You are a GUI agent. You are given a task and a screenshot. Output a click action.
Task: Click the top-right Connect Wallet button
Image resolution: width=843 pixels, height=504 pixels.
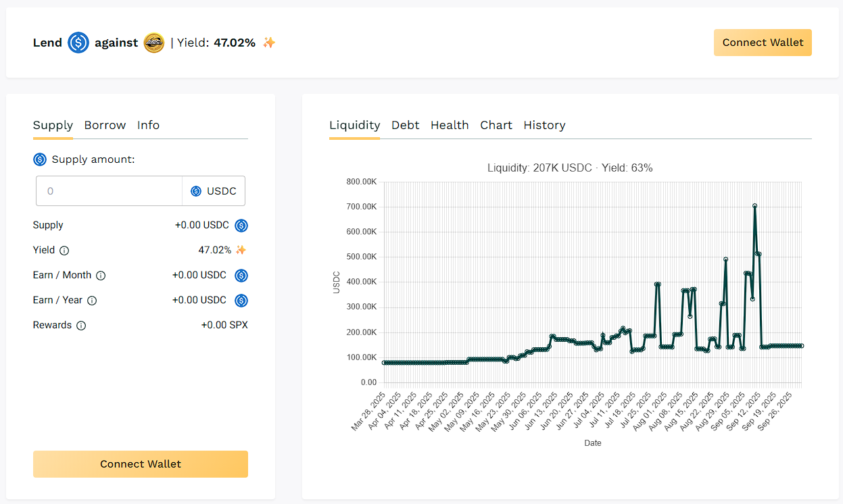click(763, 43)
